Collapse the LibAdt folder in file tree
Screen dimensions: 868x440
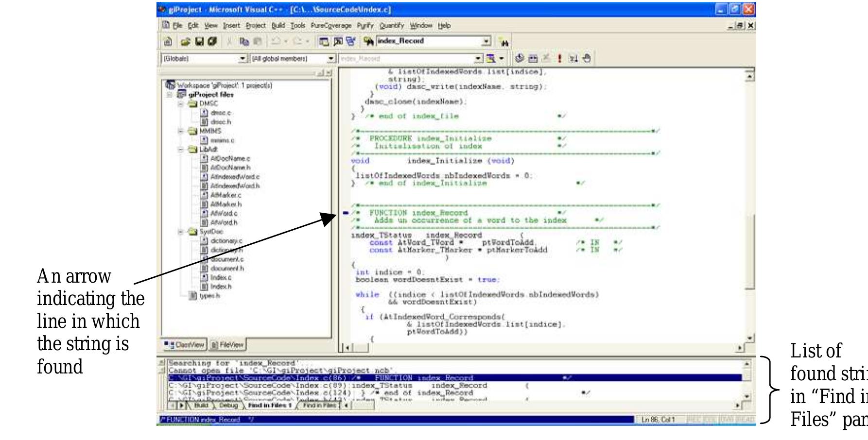click(181, 150)
